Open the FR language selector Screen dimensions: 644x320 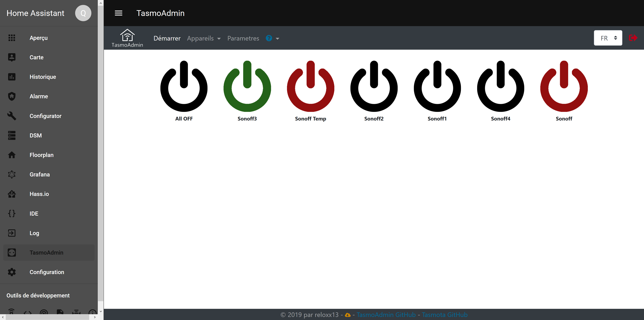(x=608, y=38)
